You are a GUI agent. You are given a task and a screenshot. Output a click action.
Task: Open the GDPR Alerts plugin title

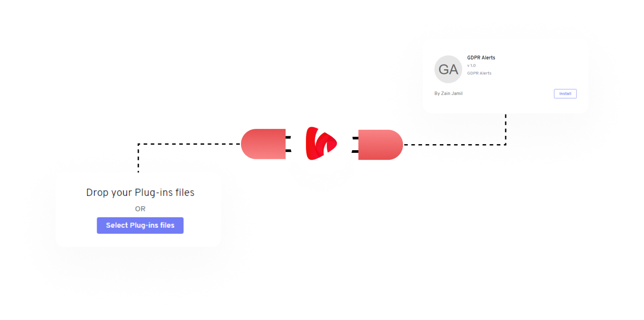tap(480, 57)
